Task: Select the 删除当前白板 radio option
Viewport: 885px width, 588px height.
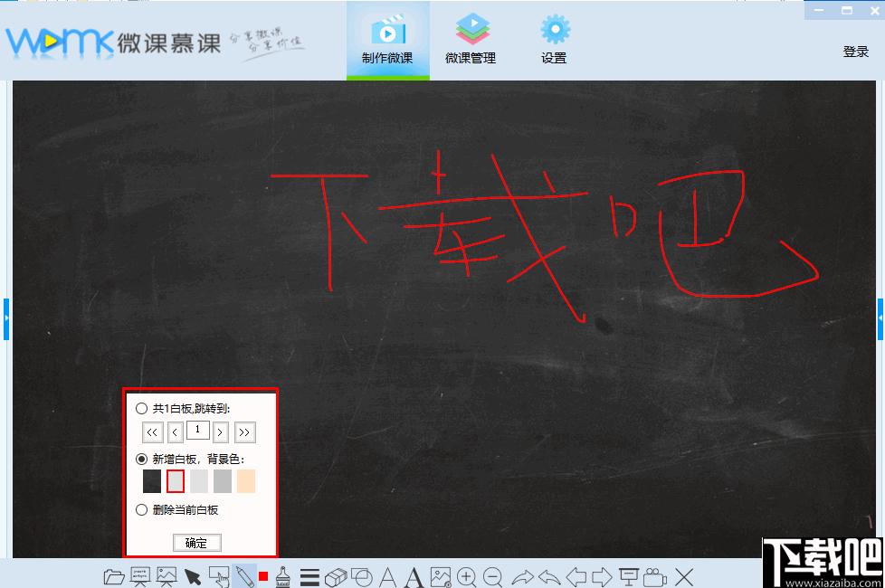Action: (142, 509)
